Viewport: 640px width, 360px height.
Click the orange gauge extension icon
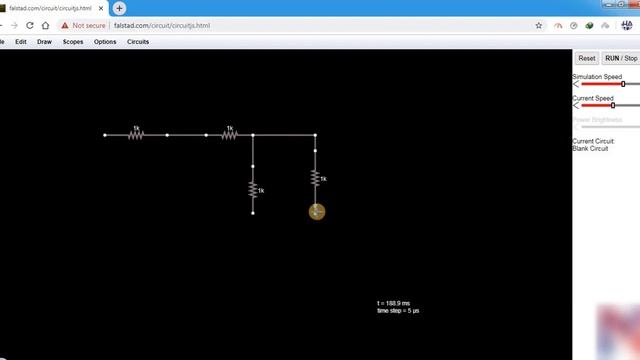click(558, 25)
